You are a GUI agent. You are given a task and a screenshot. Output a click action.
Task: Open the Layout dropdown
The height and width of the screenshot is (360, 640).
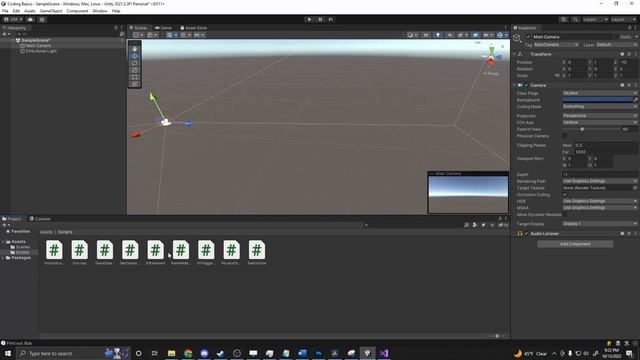click(x=623, y=19)
